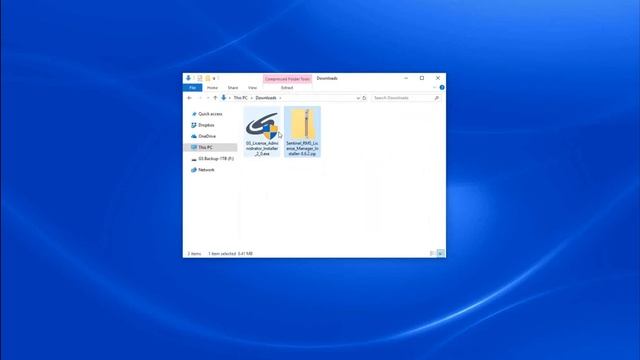
Task: Open the recent locations dropdown
Action: [x=208, y=98]
